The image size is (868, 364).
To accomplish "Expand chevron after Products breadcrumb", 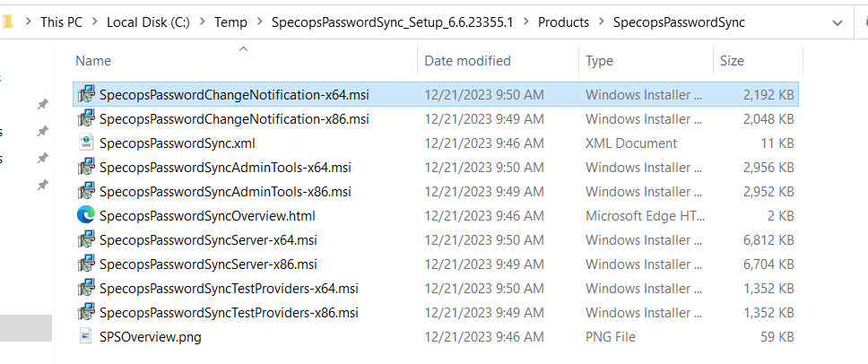I will coord(601,22).
